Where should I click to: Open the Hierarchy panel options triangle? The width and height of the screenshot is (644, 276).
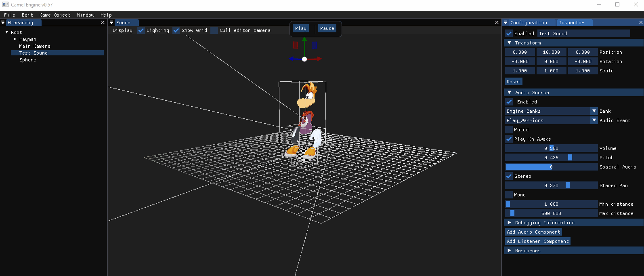tap(3, 23)
